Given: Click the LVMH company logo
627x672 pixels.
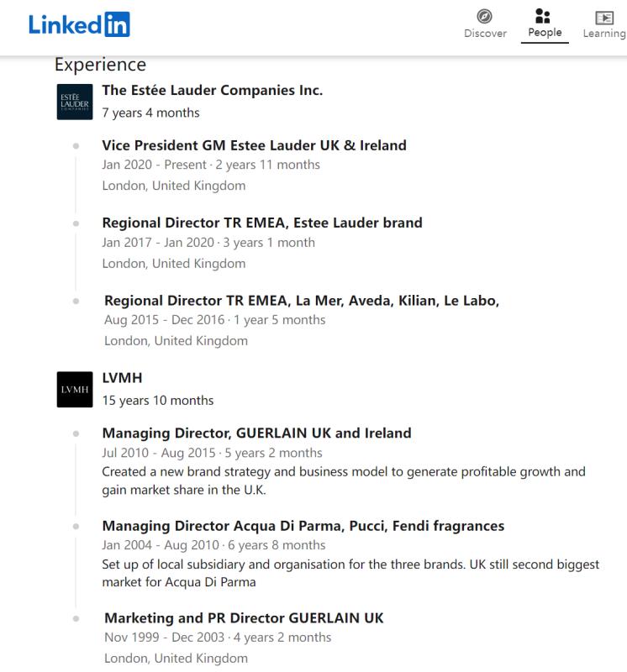Looking at the screenshot, I should 75,389.
